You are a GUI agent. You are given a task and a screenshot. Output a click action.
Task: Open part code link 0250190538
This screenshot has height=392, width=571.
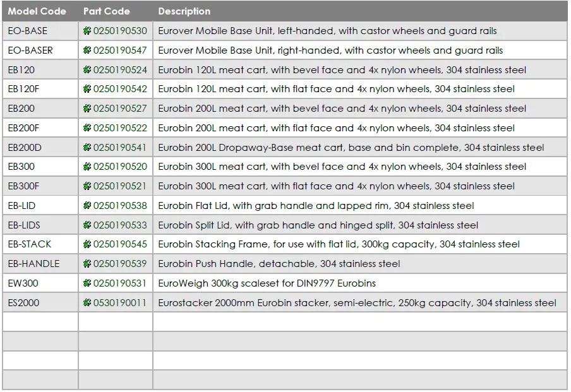click(120, 206)
